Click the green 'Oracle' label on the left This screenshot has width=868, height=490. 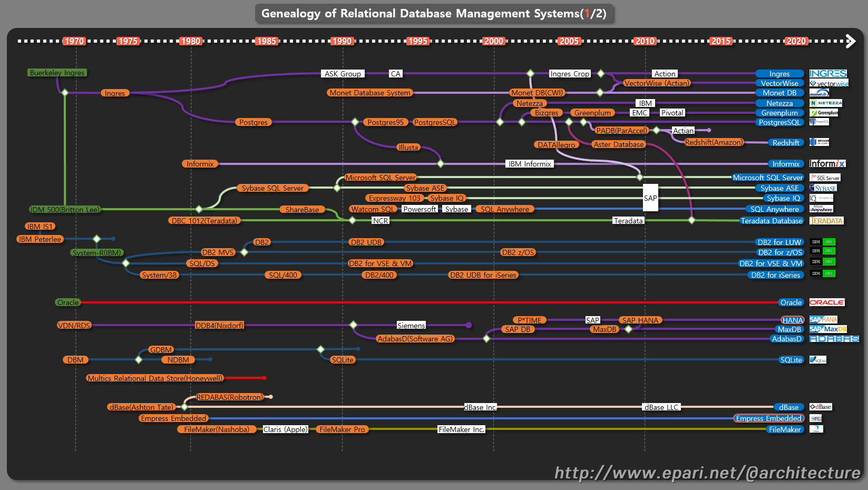pos(68,302)
